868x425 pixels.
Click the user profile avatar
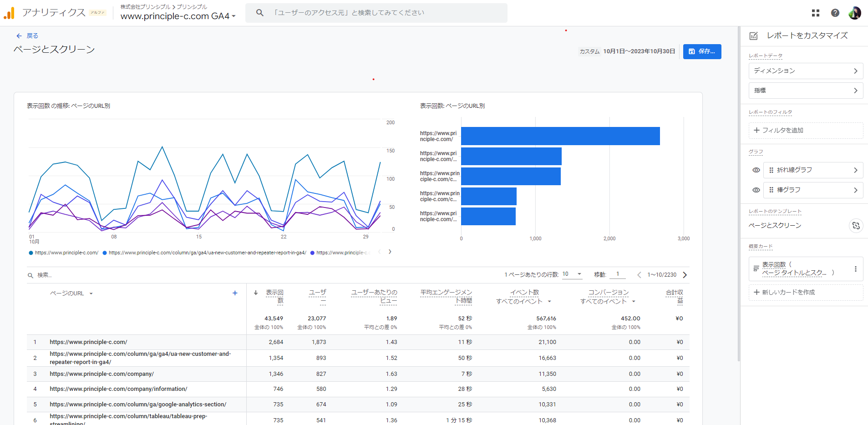pyautogui.click(x=854, y=13)
